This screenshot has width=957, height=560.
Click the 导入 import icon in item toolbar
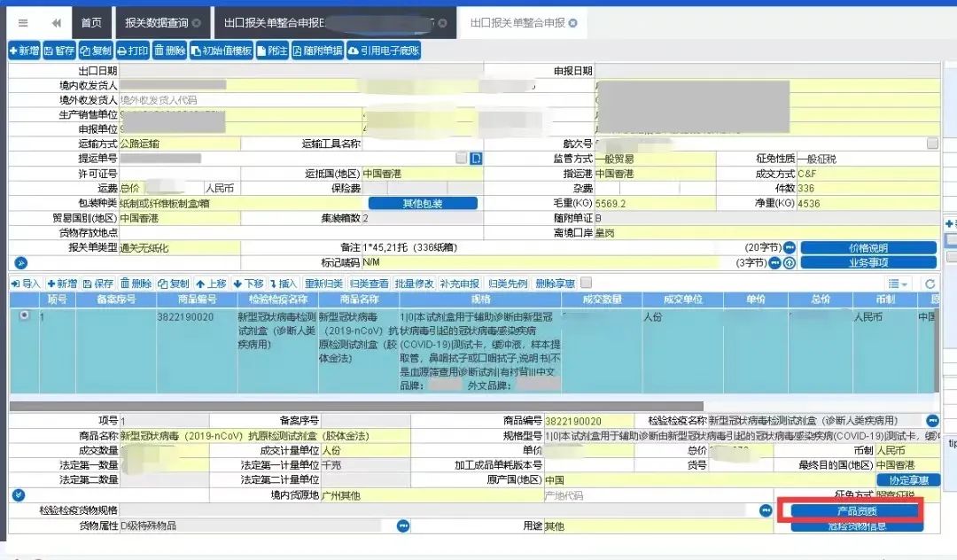coord(25,284)
